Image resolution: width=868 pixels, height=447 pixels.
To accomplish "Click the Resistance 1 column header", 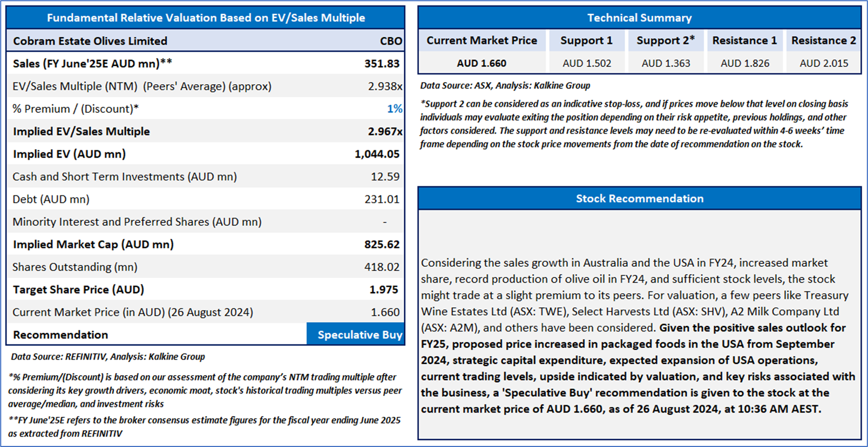I will (x=744, y=40).
